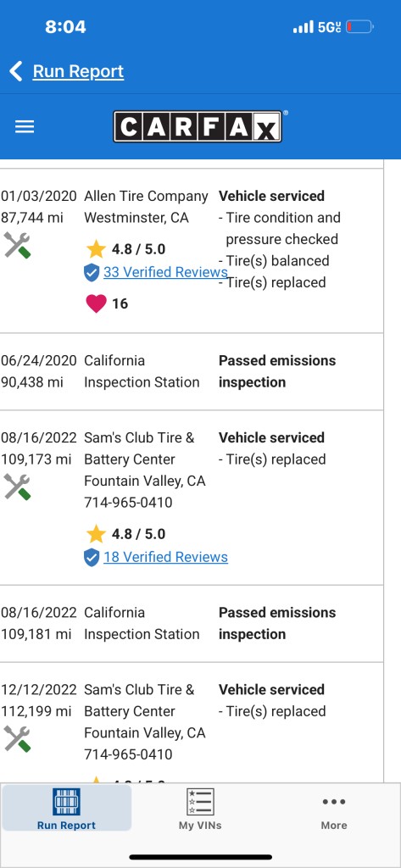Viewport: 401px width, 868px height.
Task: Tap the star rating for Sam's Club Tire
Action: click(x=125, y=534)
